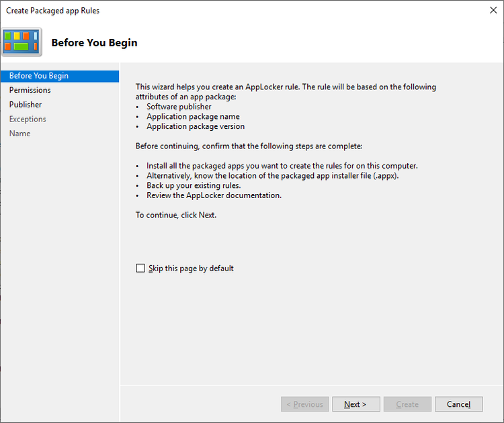Open the Publisher step in sidebar
The width and height of the screenshot is (504, 423).
pyautogui.click(x=26, y=105)
